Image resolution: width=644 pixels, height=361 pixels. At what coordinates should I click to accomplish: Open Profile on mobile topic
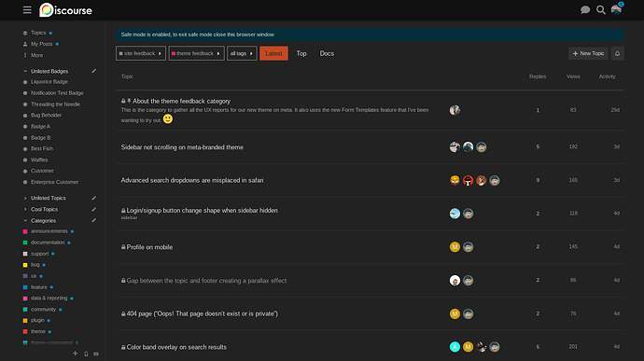coord(149,247)
